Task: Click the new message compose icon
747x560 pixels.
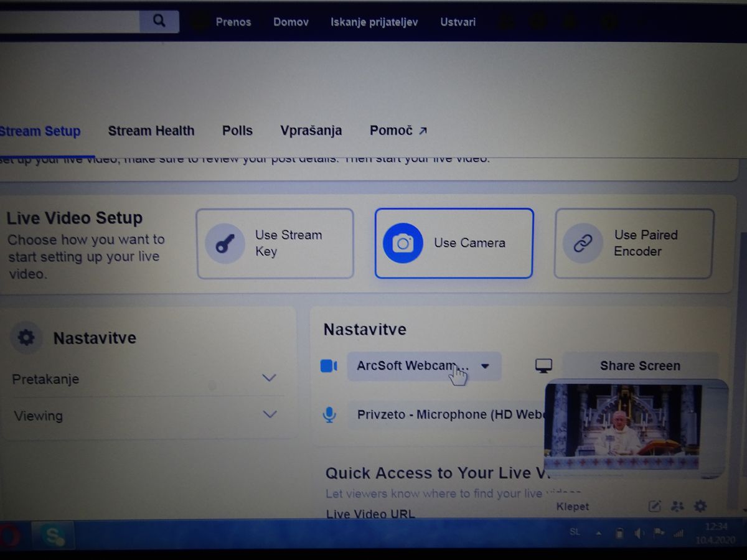Action: coord(654,506)
